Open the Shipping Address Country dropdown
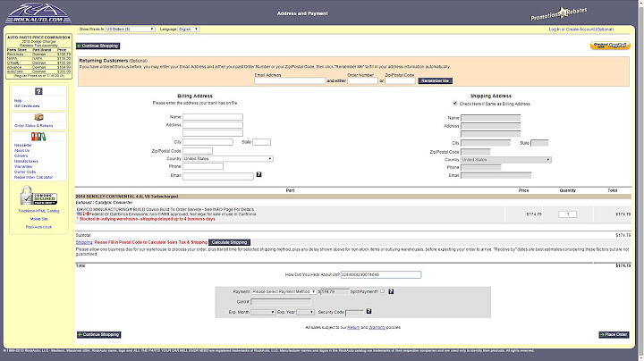The height and width of the screenshot is (361, 644). [506, 160]
